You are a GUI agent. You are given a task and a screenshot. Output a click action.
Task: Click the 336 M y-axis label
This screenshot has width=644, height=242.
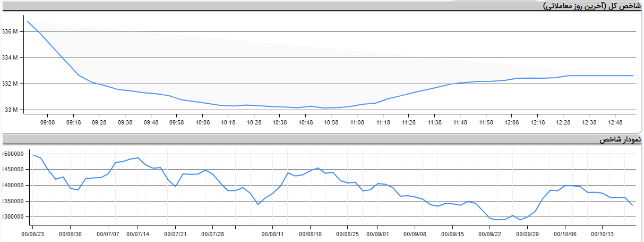10,32
